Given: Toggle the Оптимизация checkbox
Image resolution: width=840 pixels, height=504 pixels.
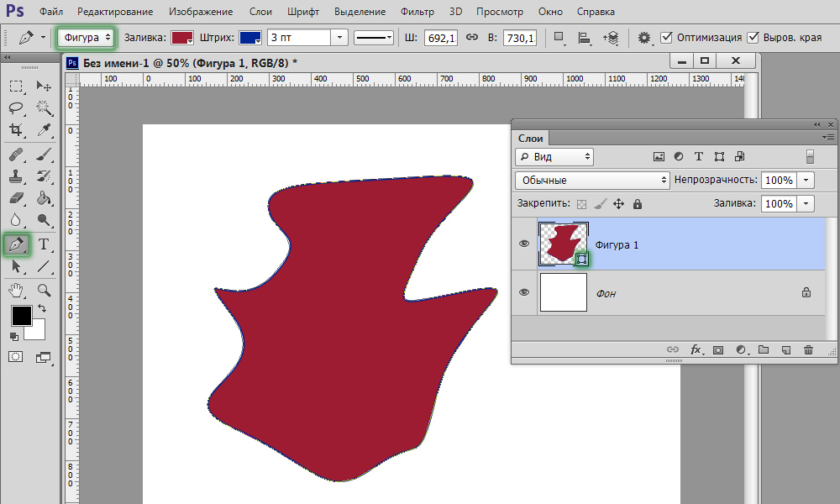Looking at the screenshot, I should tap(667, 38).
